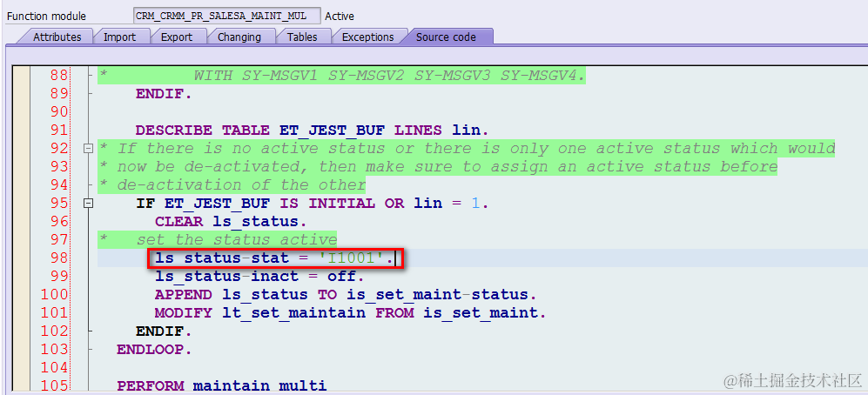Collapse the comment block at line 92
This screenshot has width=868, height=395.
[x=87, y=148]
